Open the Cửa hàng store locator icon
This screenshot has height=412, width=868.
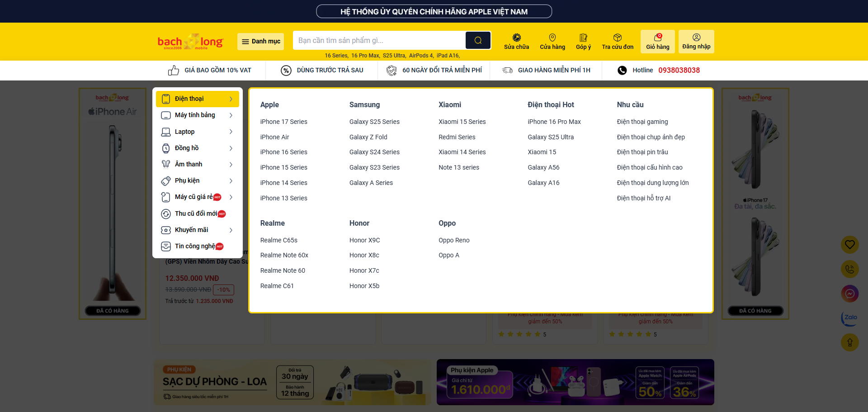click(552, 41)
